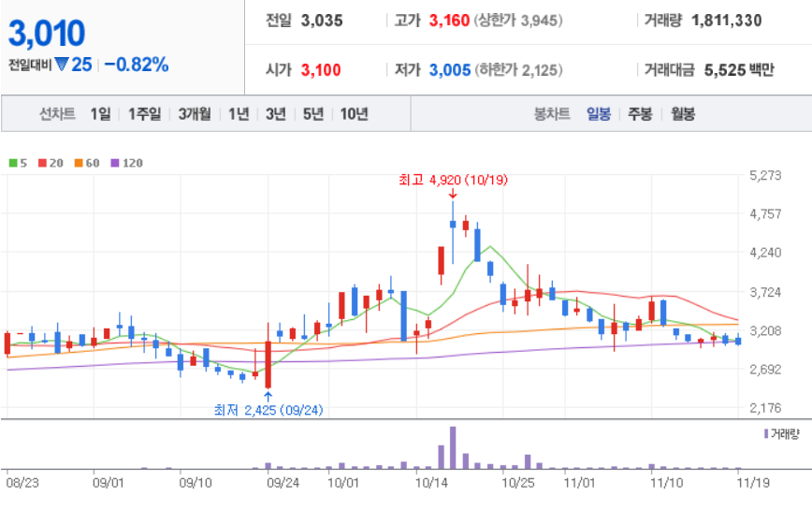The width and height of the screenshot is (812, 511).
Task: Click the 10/14 date axis label
Action: tap(431, 483)
